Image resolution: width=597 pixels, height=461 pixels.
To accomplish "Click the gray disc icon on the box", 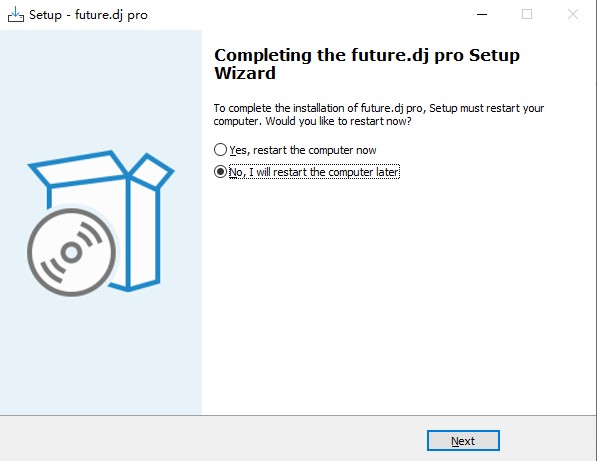I will (72, 252).
